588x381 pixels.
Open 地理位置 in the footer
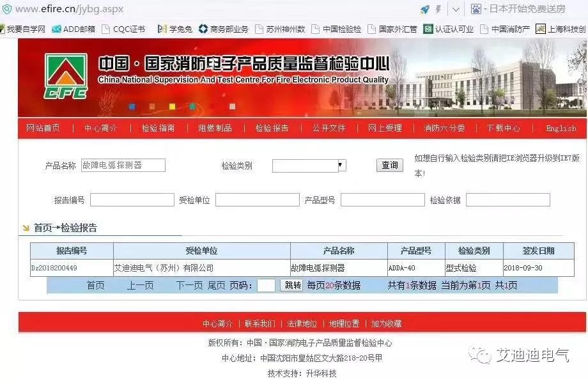(x=344, y=323)
